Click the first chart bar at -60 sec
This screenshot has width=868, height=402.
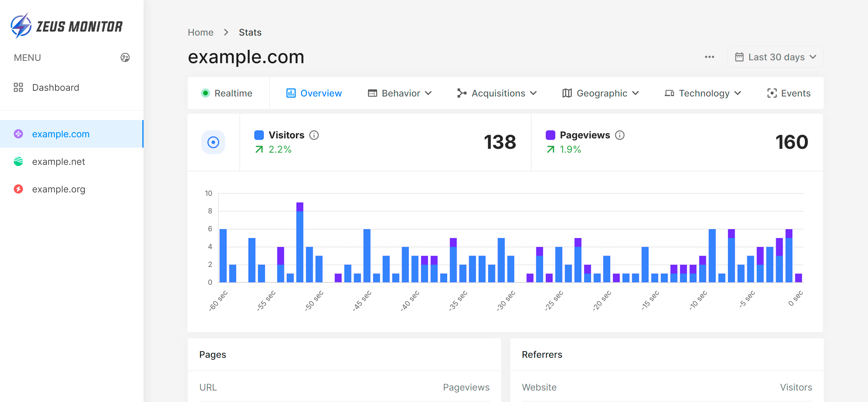pos(223,256)
